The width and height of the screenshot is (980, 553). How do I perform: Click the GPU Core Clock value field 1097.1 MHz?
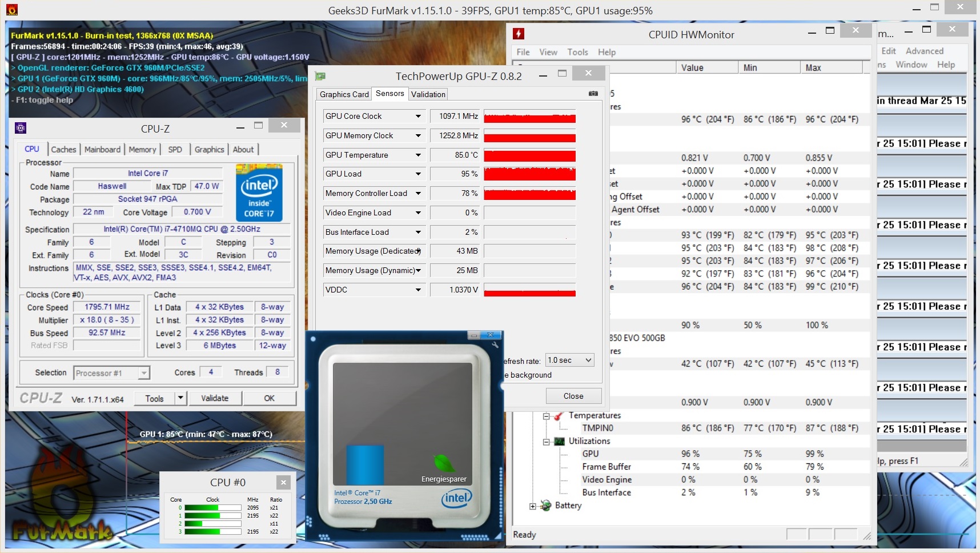[x=455, y=117]
